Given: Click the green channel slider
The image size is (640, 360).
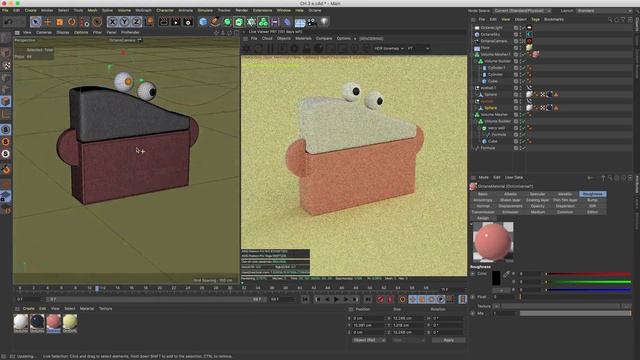Looking at the screenshot, I should (x=588, y=282).
